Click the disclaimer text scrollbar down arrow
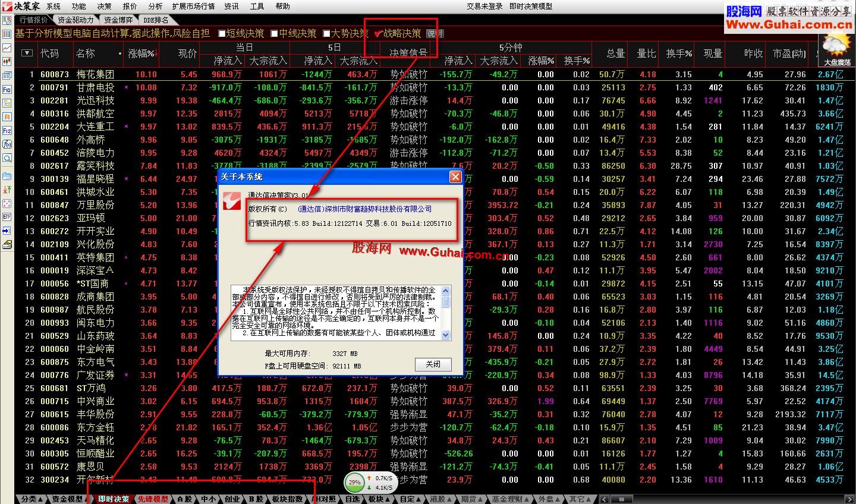 point(446,335)
